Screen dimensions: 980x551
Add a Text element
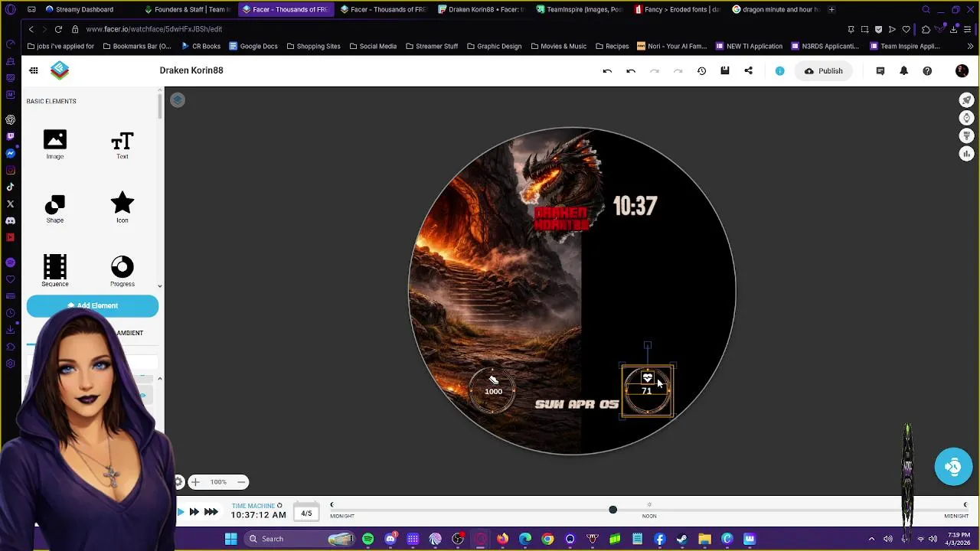[122, 144]
